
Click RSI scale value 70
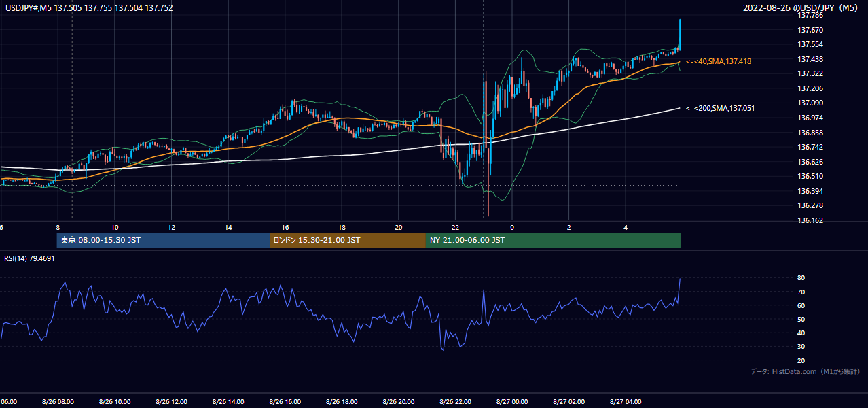tap(801, 292)
